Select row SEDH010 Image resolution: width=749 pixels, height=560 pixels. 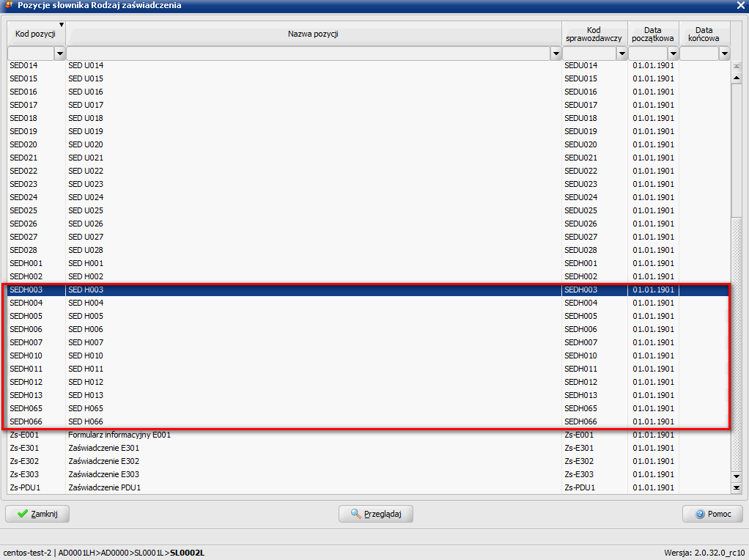click(x=368, y=355)
